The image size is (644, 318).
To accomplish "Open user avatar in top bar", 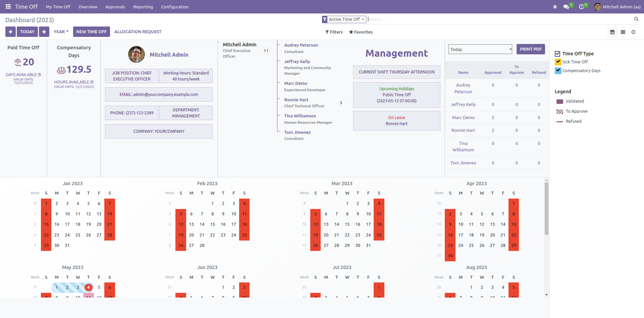I will (597, 7).
